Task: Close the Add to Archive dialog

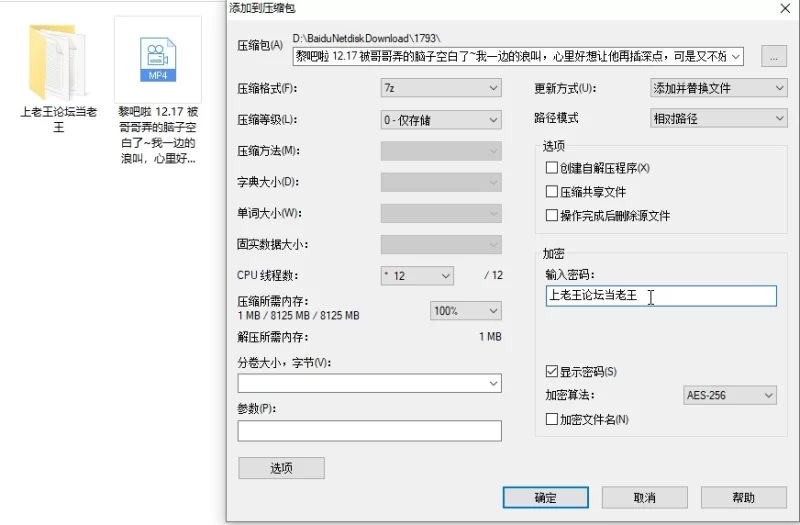Action: point(785,8)
